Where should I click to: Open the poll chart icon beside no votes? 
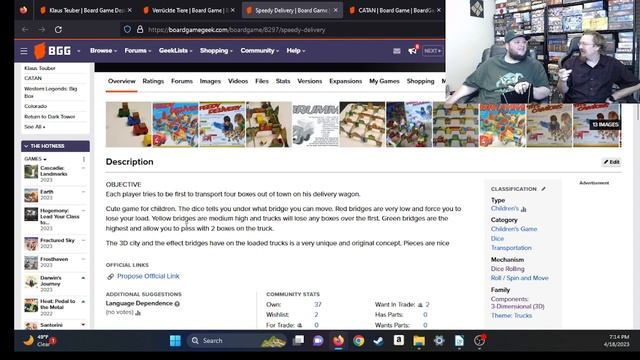(x=138, y=313)
